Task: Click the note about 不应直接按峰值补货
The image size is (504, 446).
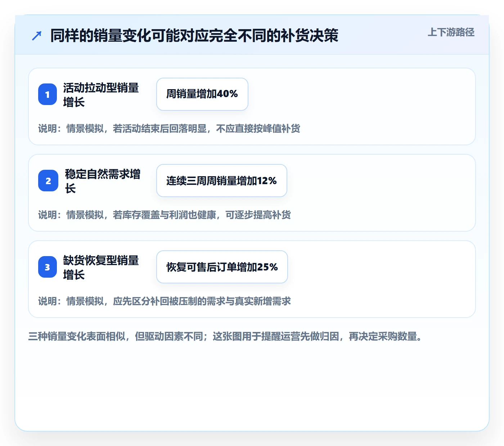Action: [169, 128]
